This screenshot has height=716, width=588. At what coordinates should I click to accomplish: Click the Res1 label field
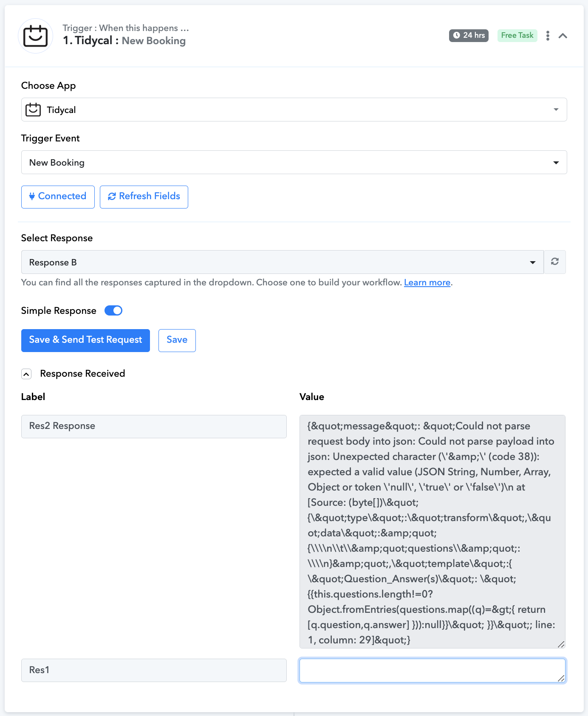(154, 670)
